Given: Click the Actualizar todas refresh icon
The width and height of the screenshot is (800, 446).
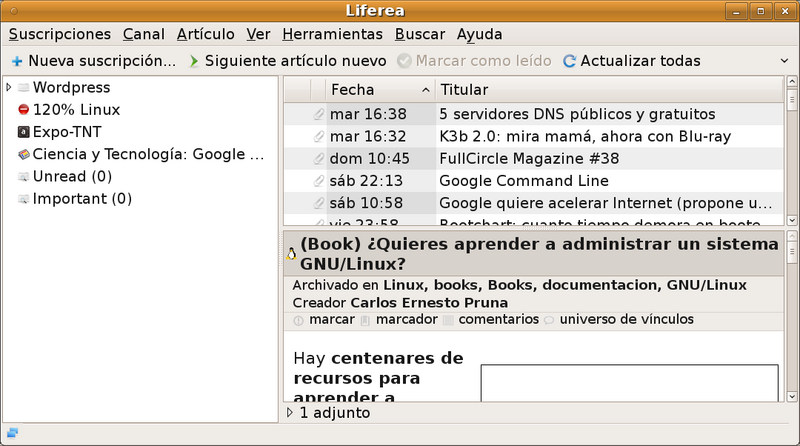Looking at the screenshot, I should click(569, 61).
